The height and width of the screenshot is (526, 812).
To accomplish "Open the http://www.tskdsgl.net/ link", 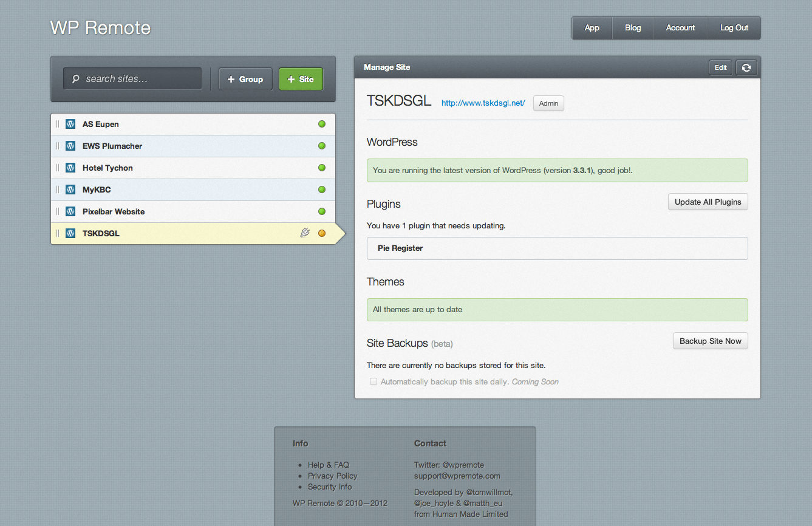I will [x=483, y=103].
